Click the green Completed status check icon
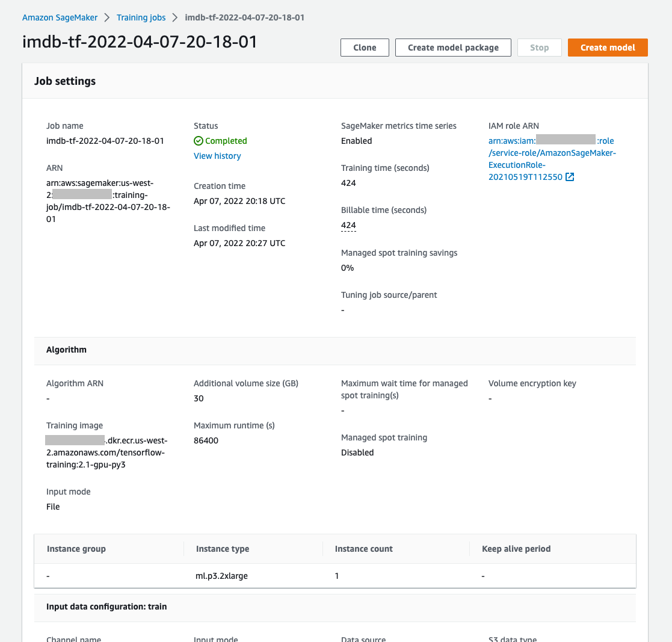Image resolution: width=672 pixels, height=642 pixels. (199, 141)
